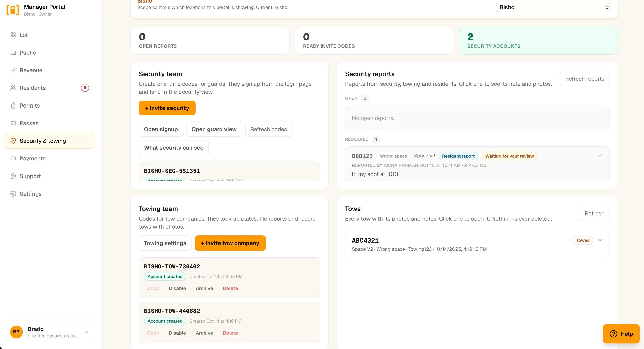The width and height of the screenshot is (644, 349).
Task: Click the Ready Invite Codes stat card
Action: pyautogui.click(x=374, y=41)
